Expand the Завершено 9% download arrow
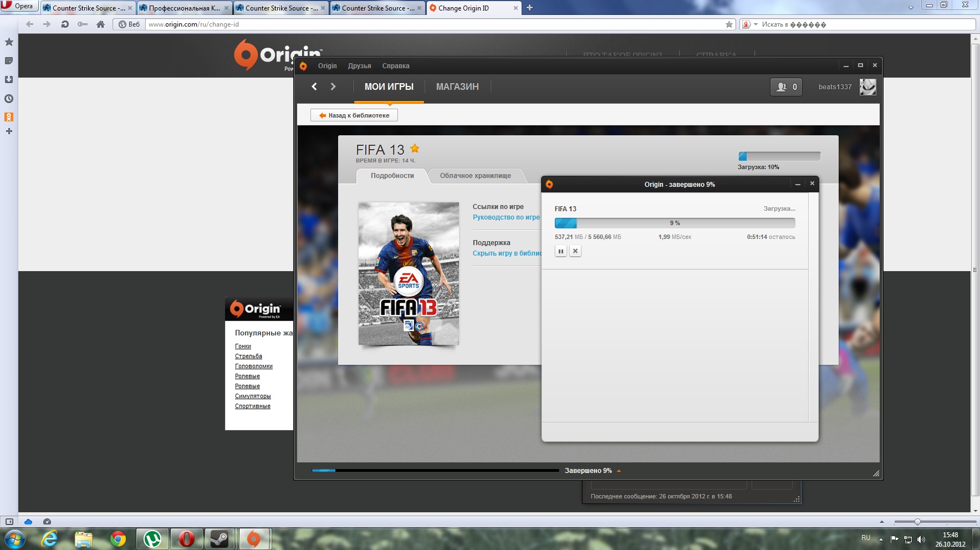This screenshot has width=980, height=550. pyautogui.click(x=619, y=471)
